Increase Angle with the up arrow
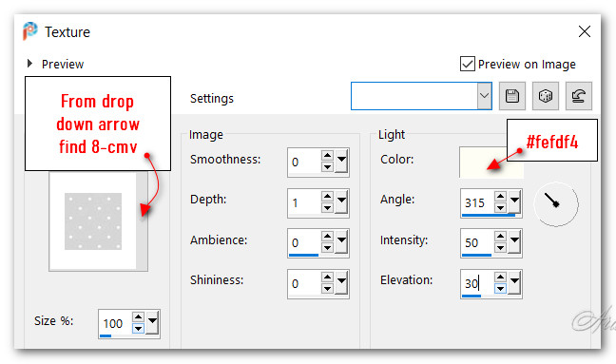The image size is (616, 364). coord(500,196)
